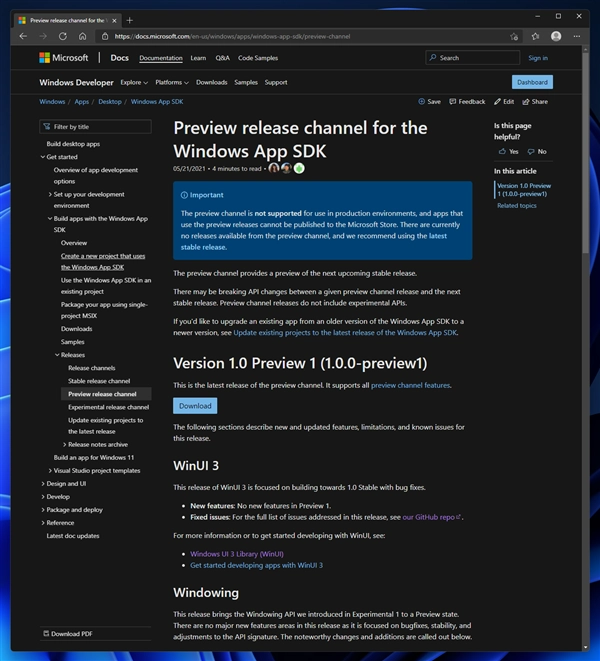Open the browser profile avatar
Image resolution: width=600 pixels, height=661 pixels.
(x=556, y=36)
